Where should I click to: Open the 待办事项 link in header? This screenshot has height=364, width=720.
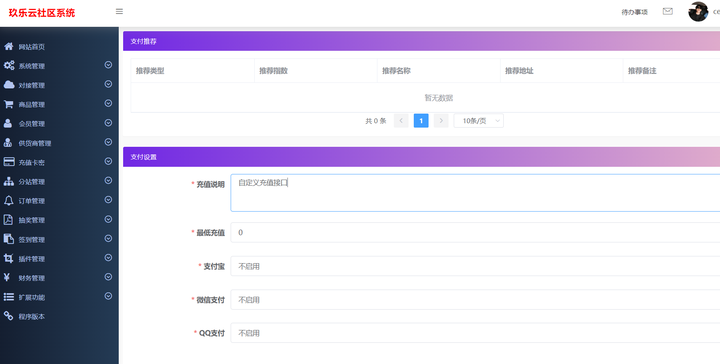[635, 12]
